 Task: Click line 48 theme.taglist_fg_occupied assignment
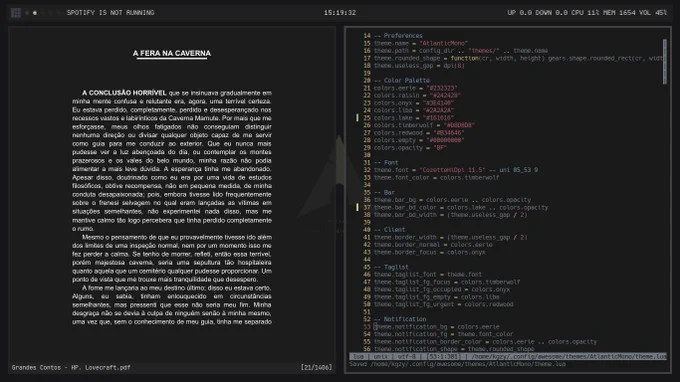tap(441, 289)
